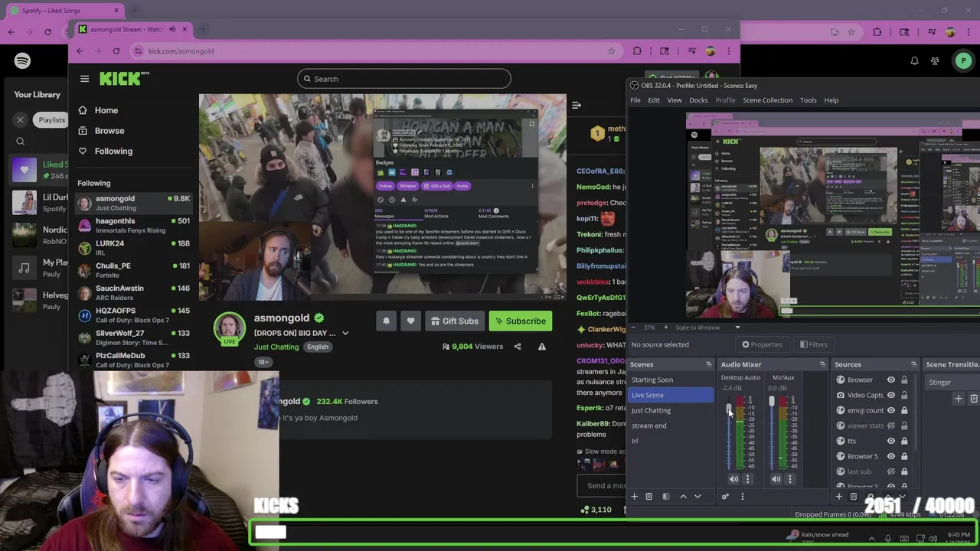Open the OBS Scene Collection menu
980x551 pixels.
tap(767, 100)
